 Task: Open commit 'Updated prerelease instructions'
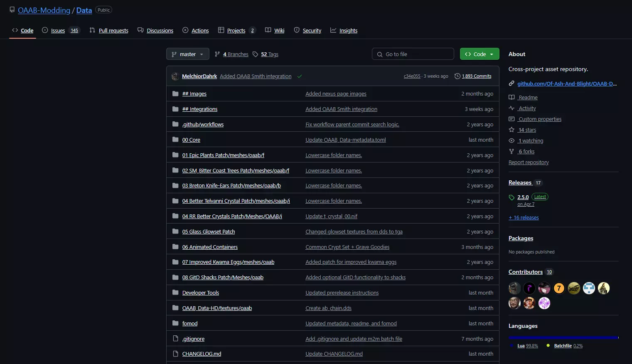342,293
